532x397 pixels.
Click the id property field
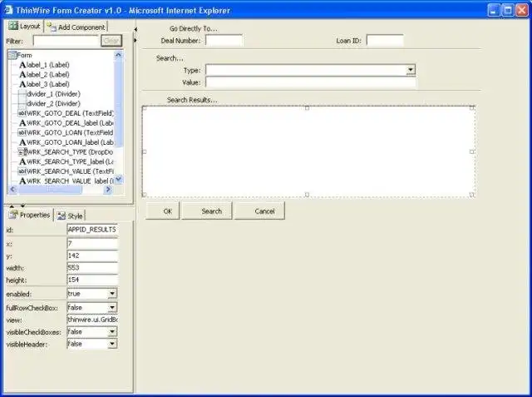(92, 230)
